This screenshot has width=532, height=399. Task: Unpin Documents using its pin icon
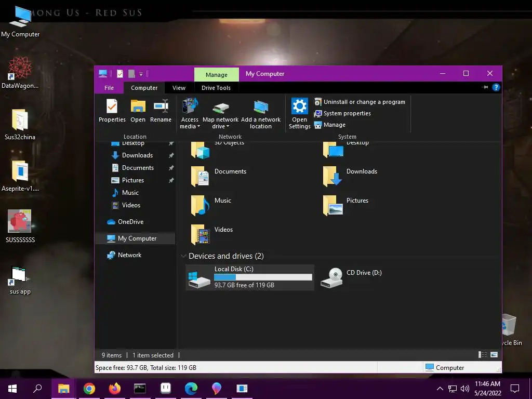[x=171, y=168]
